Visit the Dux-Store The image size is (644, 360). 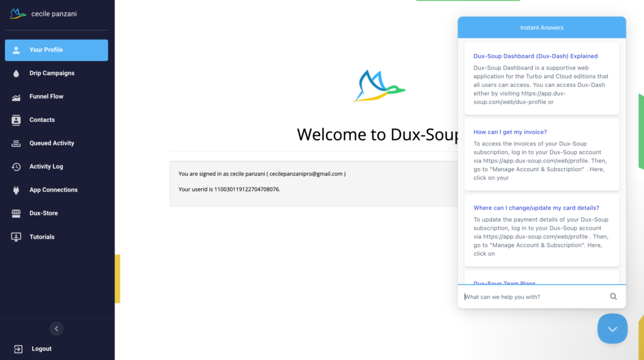point(56,213)
